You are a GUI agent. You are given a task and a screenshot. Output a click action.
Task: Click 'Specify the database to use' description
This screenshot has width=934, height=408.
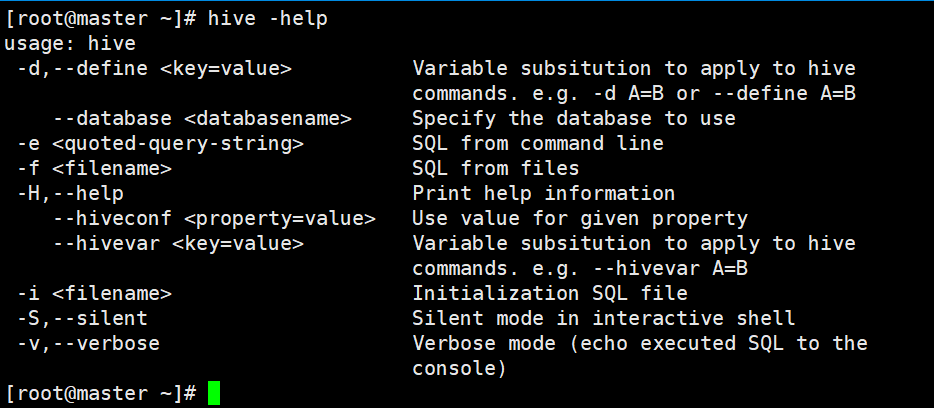click(x=574, y=118)
